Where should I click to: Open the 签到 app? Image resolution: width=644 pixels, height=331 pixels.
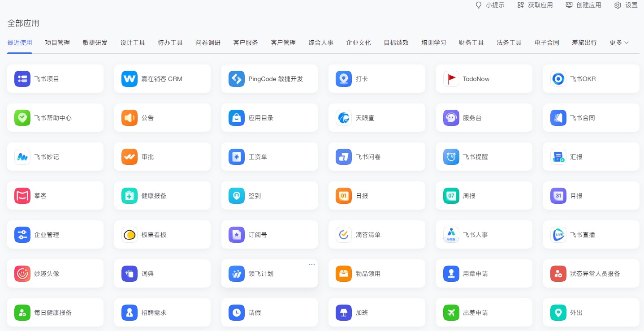coord(269,196)
